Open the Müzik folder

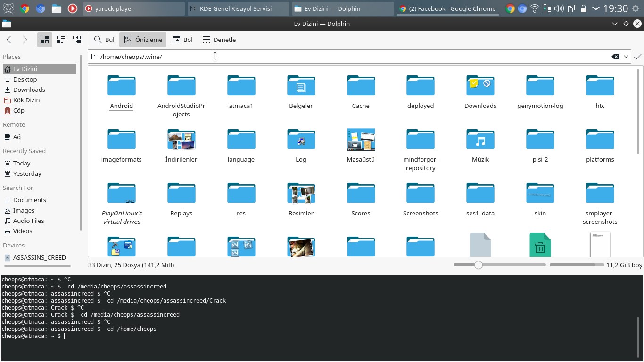480,140
